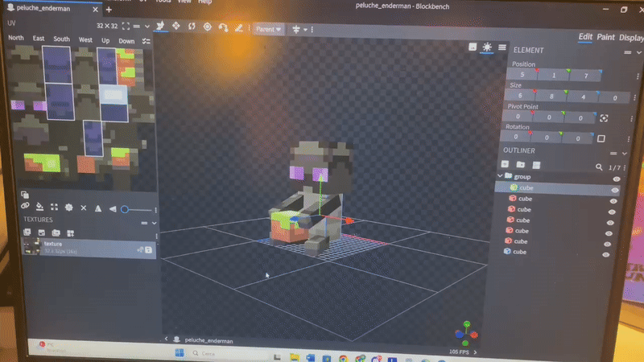Click the copy icon below the UV editor
Viewport: 644px width, 362px height.
[25, 195]
